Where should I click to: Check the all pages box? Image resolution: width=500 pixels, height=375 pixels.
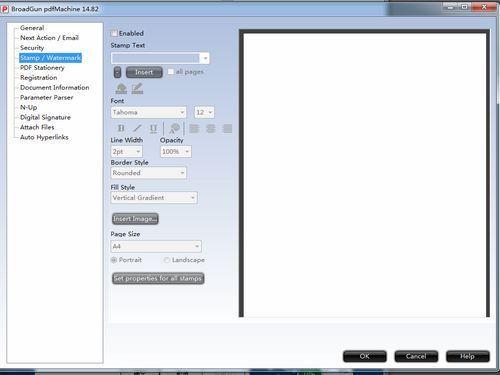(171, 72)
